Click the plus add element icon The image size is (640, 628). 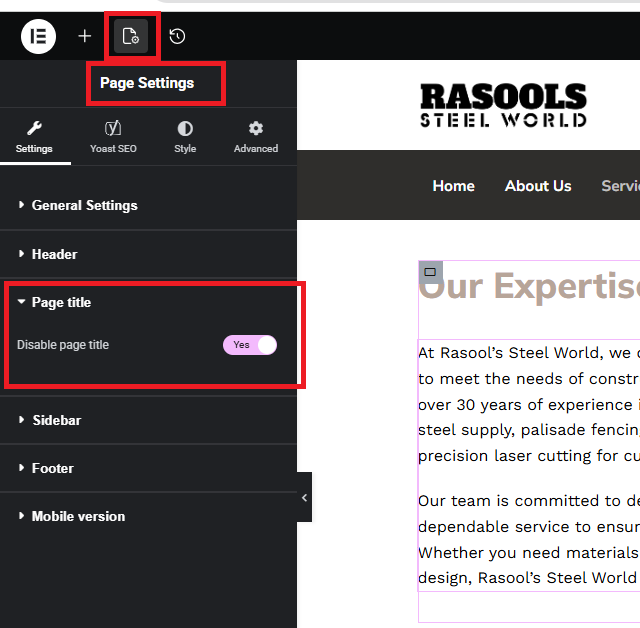84,36
